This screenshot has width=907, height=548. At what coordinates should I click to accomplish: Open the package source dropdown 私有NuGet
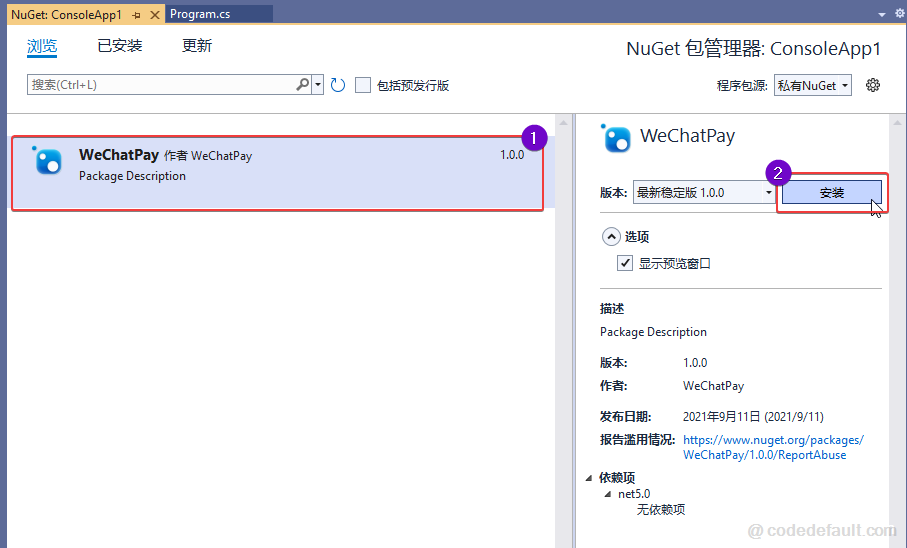click(x=813, y=86)
